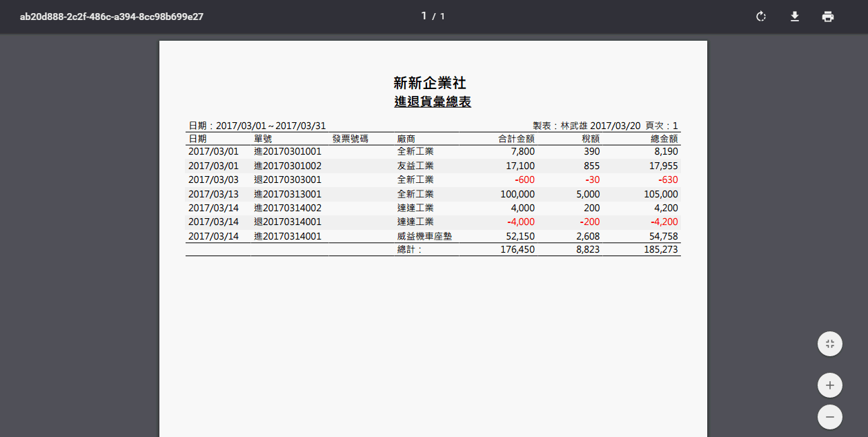The width and height of the screenshot is (868, 437).
Task: Click the 發票號碼 column header
Action: 350,138
